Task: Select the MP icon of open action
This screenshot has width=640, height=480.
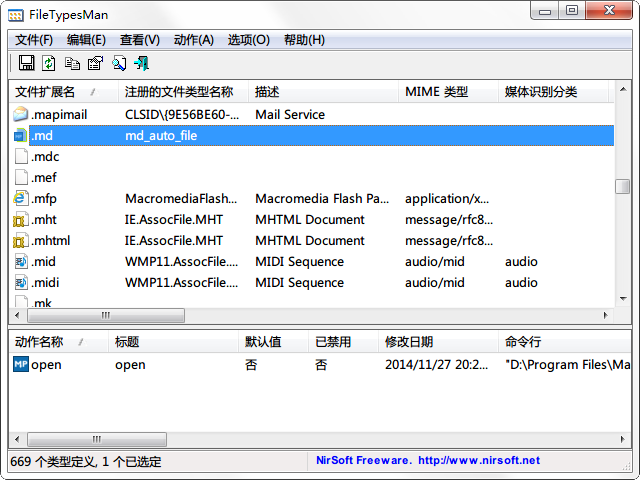Action: coord(21,364)
